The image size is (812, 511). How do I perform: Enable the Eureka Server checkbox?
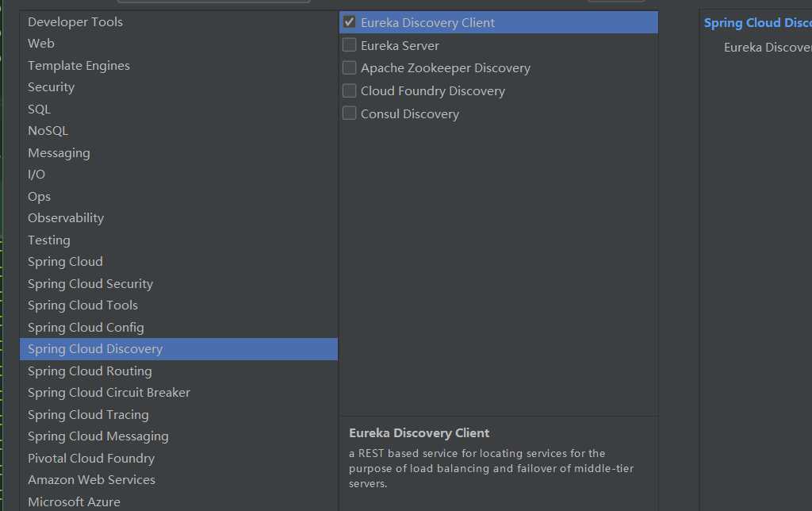(349, 45)
